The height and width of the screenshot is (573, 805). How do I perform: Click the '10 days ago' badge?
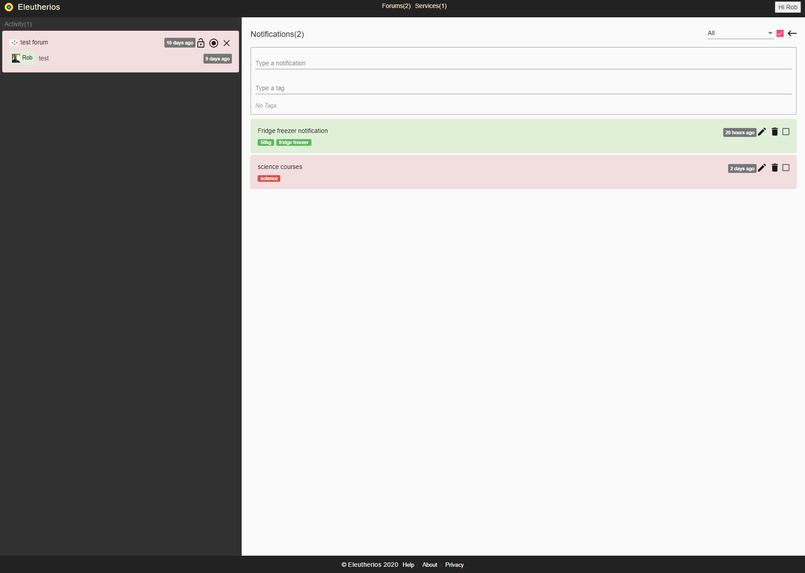(x=180, y=43)
